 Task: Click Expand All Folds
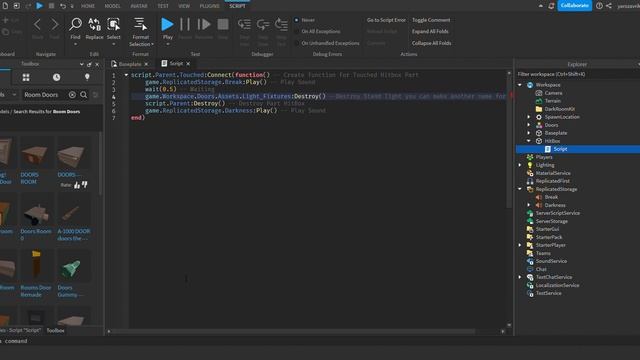tap(430, 31)
